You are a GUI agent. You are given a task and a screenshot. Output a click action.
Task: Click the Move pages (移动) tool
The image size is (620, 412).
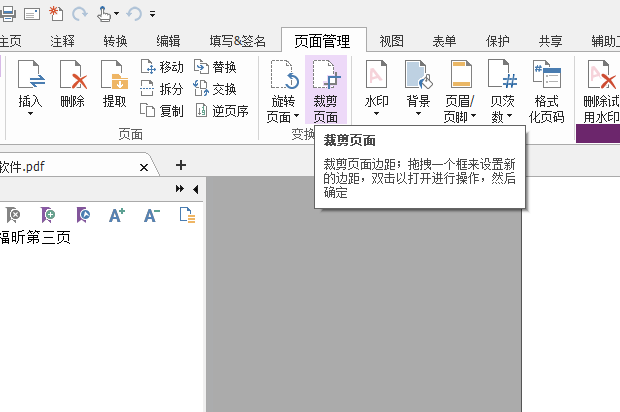(163, 67)
